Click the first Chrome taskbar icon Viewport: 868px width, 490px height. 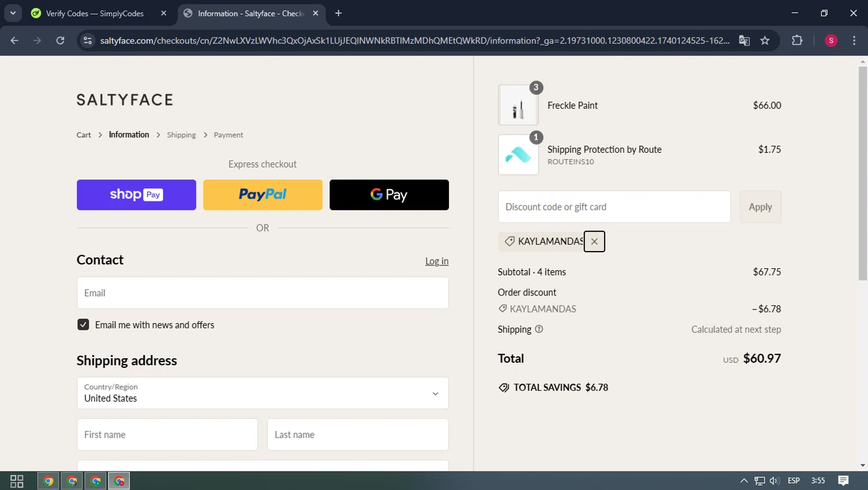point(49,481)
